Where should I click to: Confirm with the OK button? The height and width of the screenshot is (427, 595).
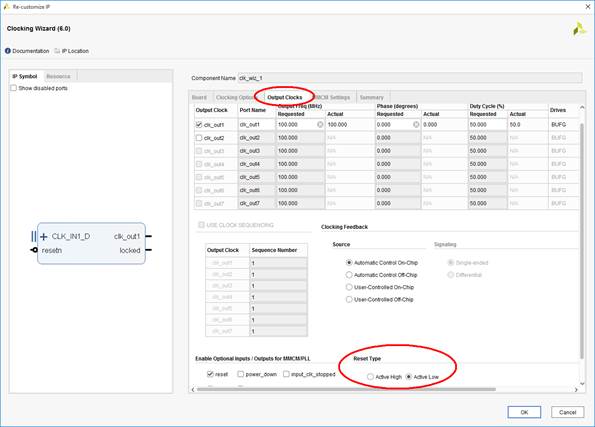point(524,412)
